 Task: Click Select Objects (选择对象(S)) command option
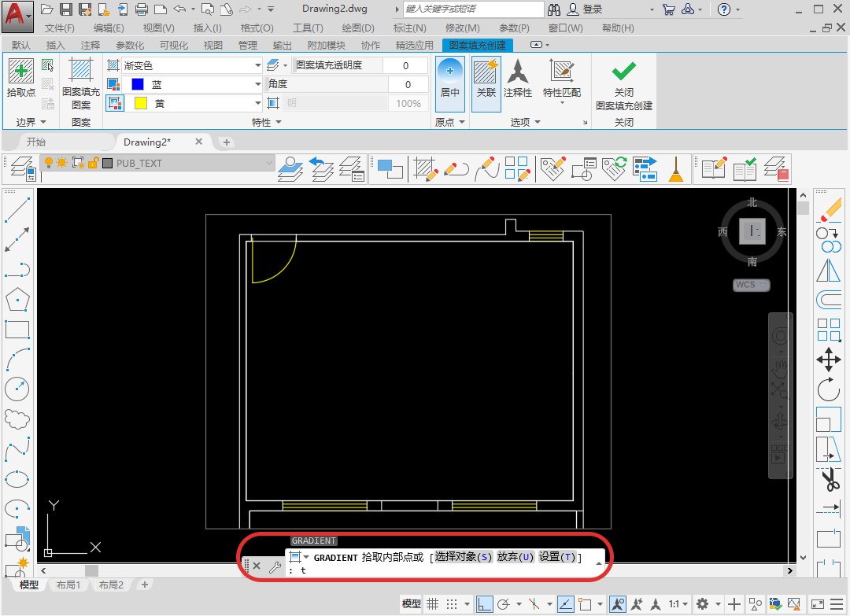[463, 557]
